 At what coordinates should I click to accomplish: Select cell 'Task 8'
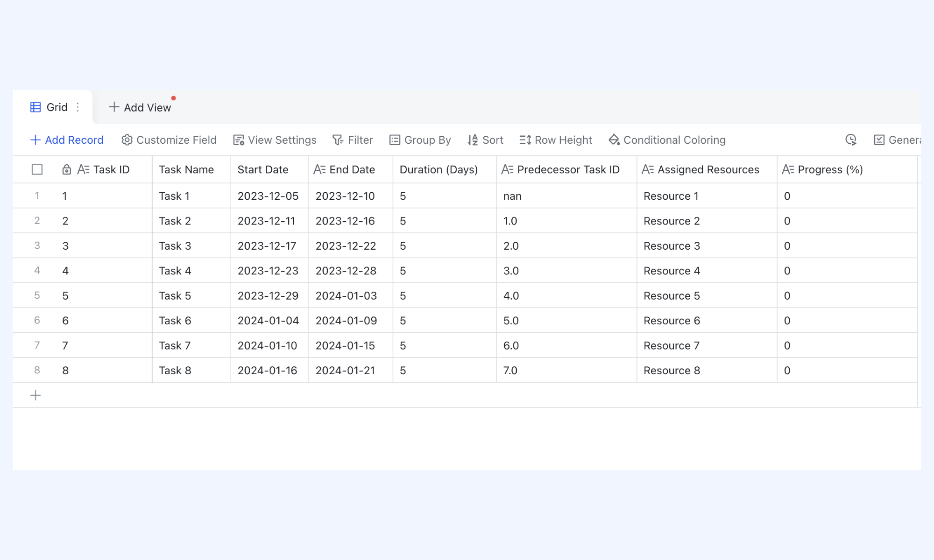click(191, 371)
